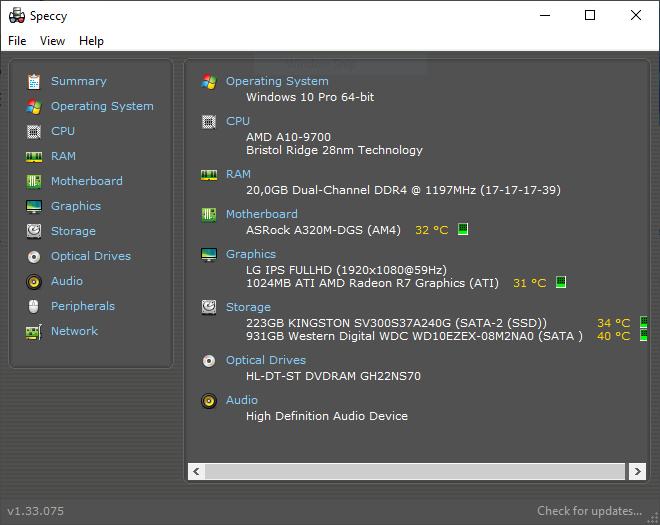Open the File menu
660x525 pixels.
(17, 41)
